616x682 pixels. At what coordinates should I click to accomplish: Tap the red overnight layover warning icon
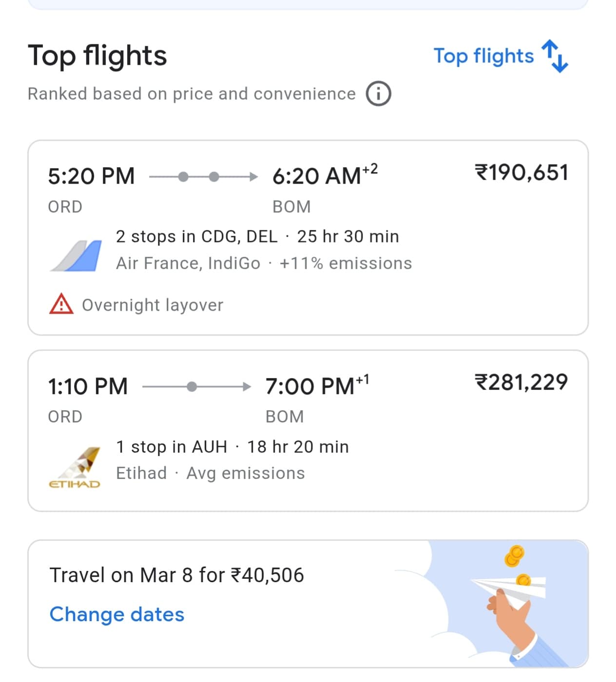click(61, 304)
